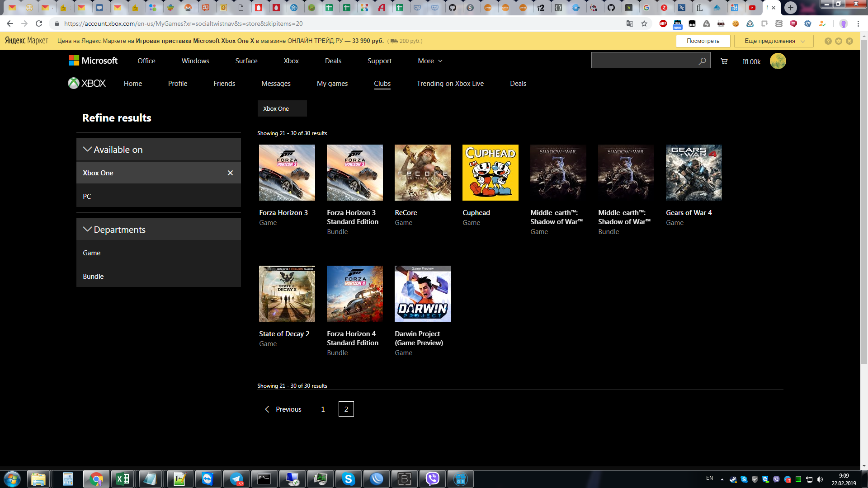Filter results by PC
The width and height of the screenshot is (868, 488).
159,196
